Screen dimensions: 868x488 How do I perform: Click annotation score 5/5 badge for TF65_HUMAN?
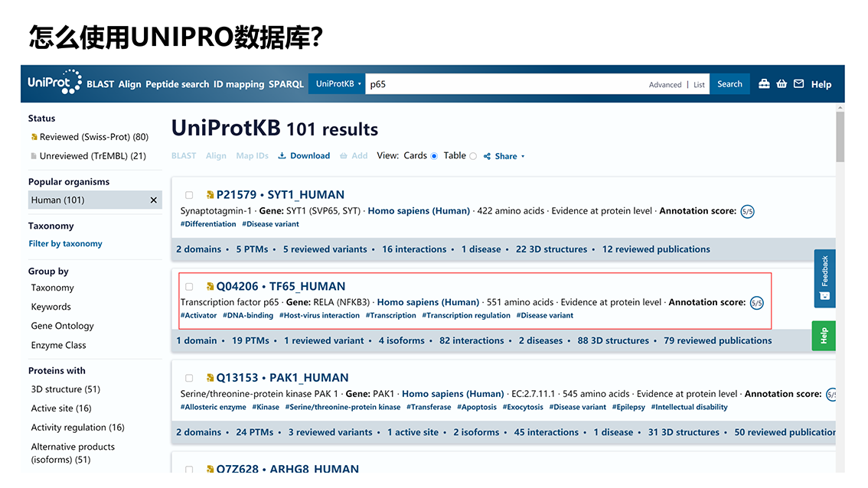point(757,303)
